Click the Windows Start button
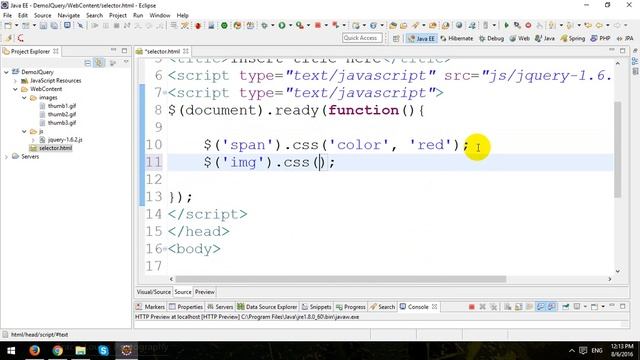640x360 pixels. pyautogui.click(x=11, y=350)
